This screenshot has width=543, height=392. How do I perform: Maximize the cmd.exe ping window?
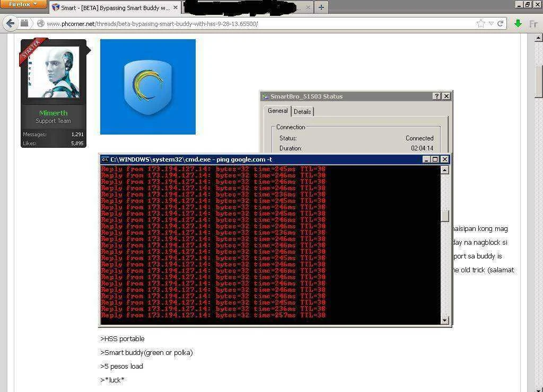click(435, 159)
